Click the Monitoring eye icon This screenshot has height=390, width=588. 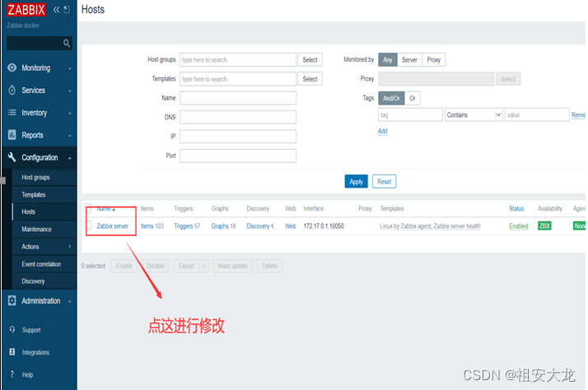pos(12,67)
